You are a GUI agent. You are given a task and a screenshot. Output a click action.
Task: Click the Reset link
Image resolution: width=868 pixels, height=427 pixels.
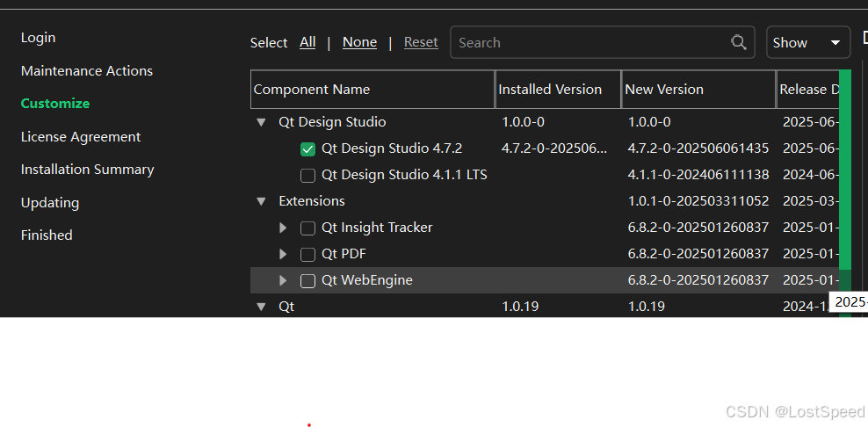click(x=421, y=42)
